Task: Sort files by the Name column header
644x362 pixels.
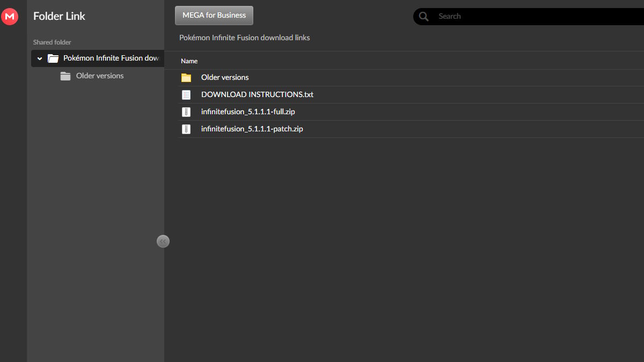Action: point(189,61)
